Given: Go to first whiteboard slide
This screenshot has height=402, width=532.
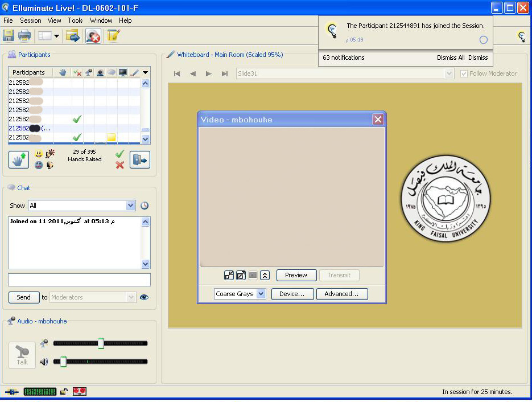Looking at the screenshot, I should (x=177, y=73).
